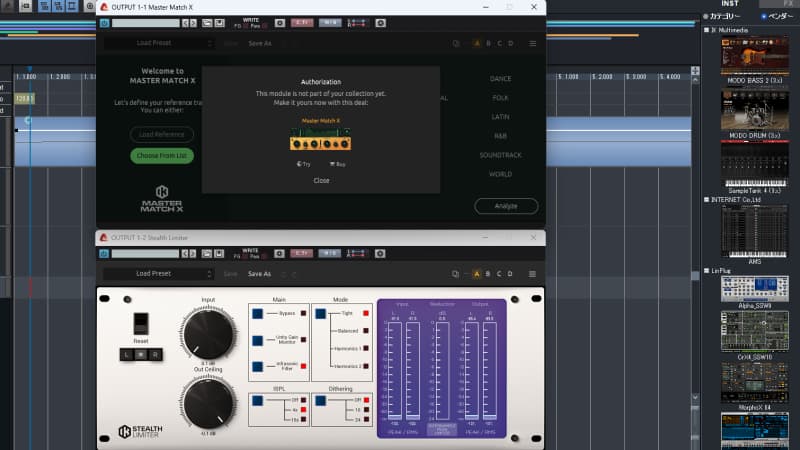The height and width of the screenshot is (450, 800).
Task: Select the LATIN genre
Action: point(501,117)
